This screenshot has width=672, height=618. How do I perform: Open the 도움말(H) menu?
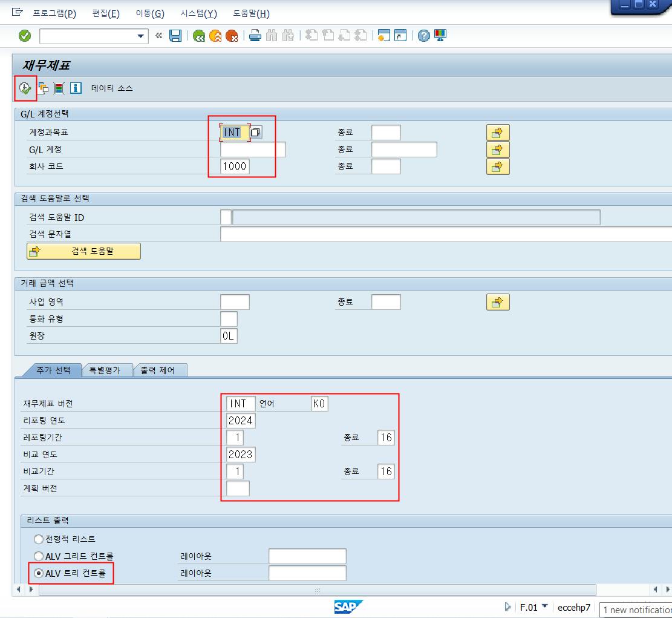pos(251,13)
